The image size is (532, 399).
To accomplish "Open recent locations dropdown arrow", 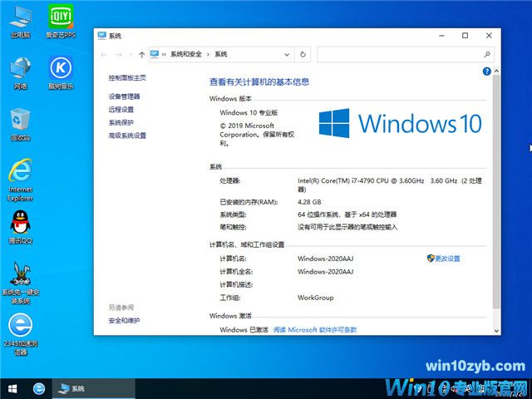I will point(131,54).
